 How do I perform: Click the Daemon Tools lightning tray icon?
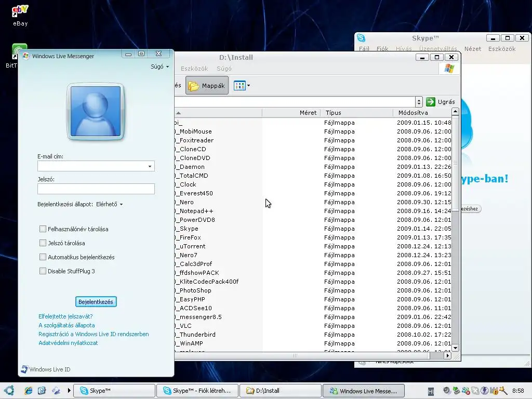(x=484, y=391)
